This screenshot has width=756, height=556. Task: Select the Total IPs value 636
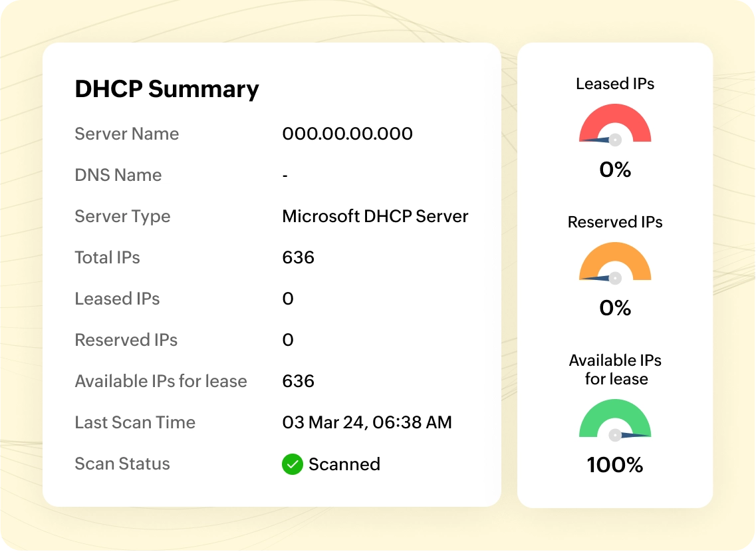pos(297,257)
